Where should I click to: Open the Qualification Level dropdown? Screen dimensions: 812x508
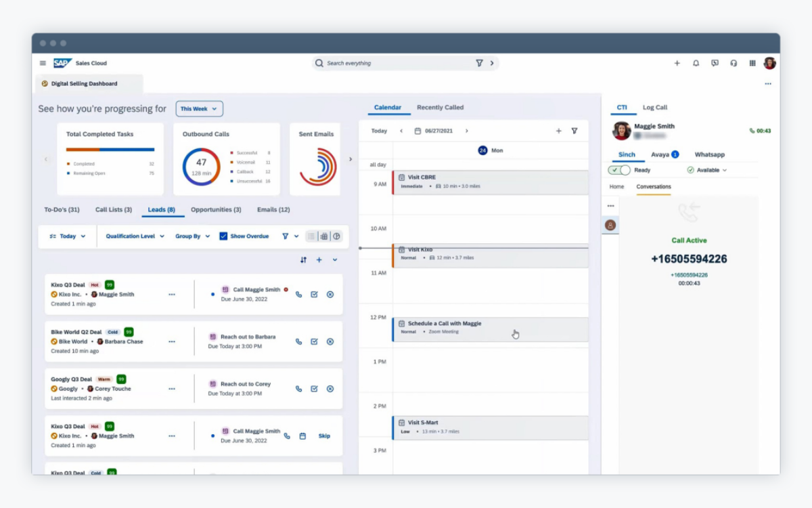135,236
